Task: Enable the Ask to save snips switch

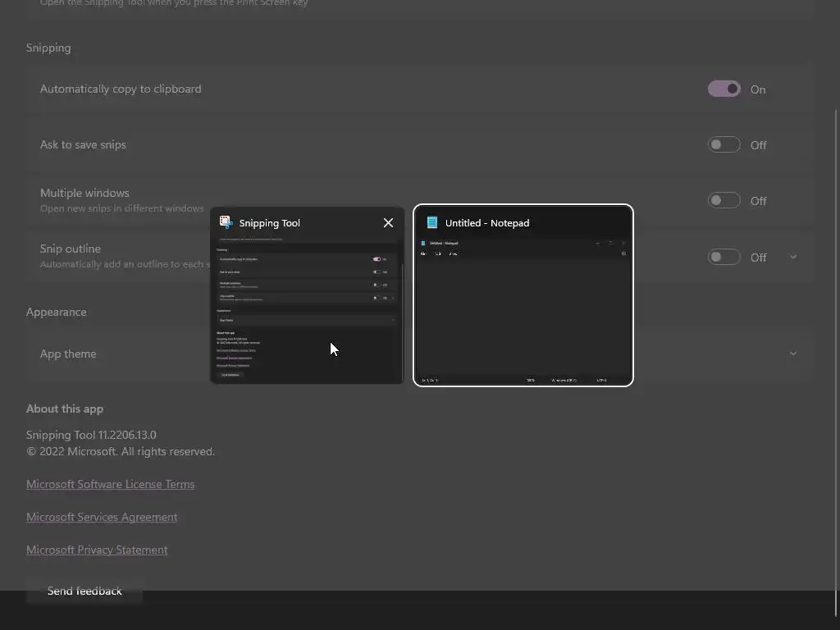Action: (724, 144)
